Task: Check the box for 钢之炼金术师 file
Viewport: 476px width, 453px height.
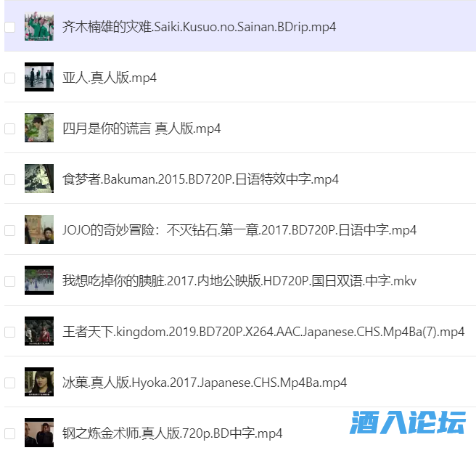Action: pos(9,433)
